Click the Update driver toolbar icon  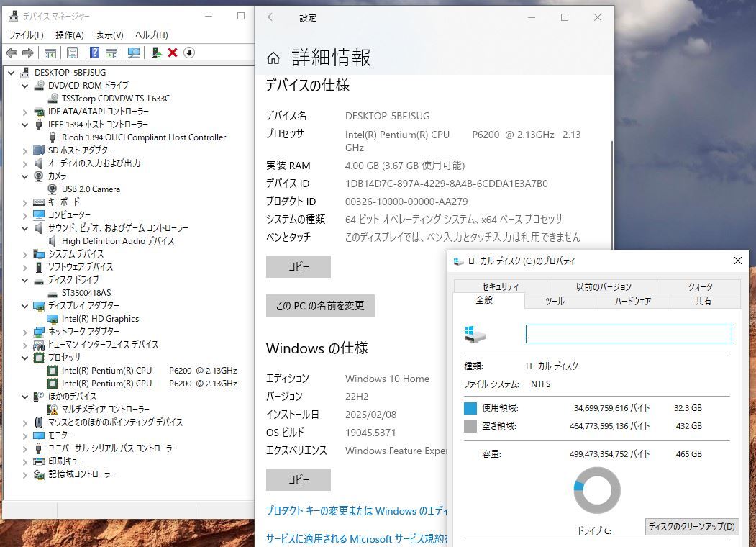tap(156, 53)
